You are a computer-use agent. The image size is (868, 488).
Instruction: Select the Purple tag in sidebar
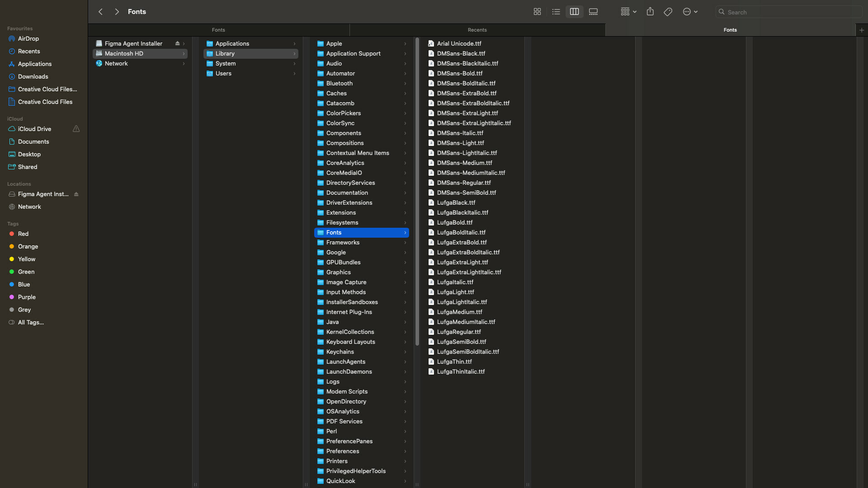(x=27, y=297)
